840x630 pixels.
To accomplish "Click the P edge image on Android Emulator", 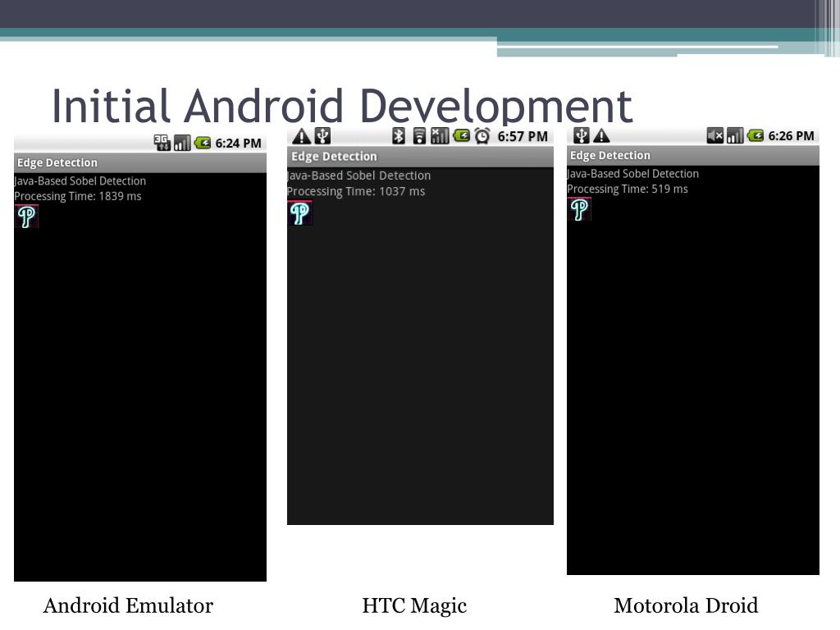I will coord(27,217).
